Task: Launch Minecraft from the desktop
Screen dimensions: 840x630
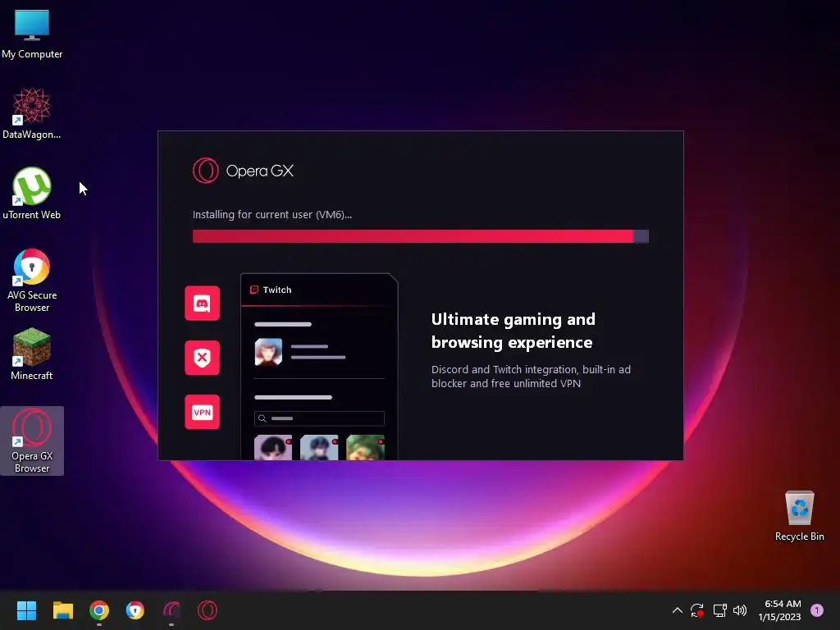Action: (32, 354)
